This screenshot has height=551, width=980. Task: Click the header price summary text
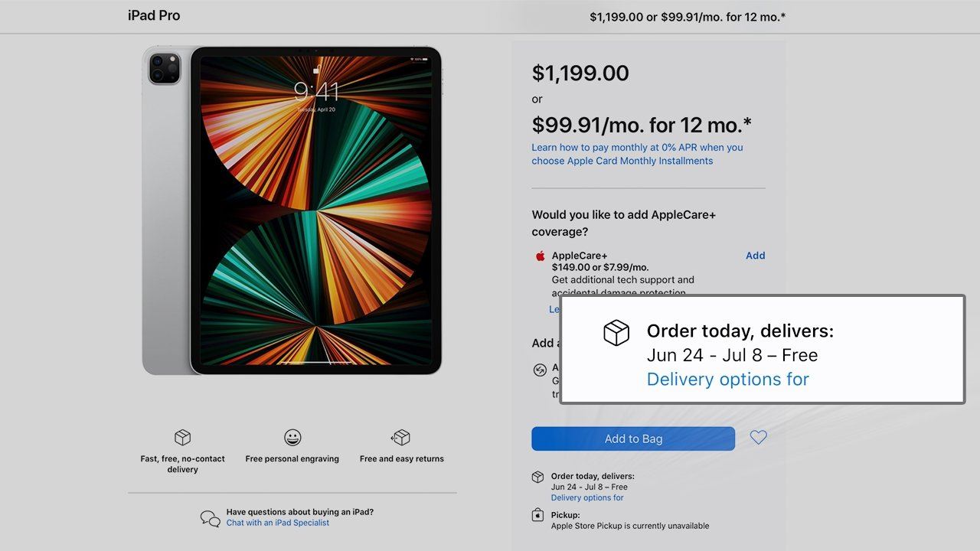pos(687,17)
